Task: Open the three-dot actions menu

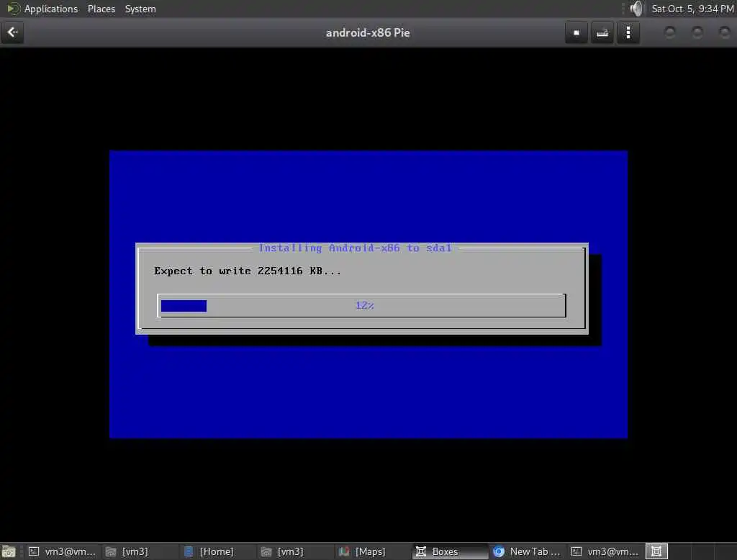Action: click(x=628, y=32)
